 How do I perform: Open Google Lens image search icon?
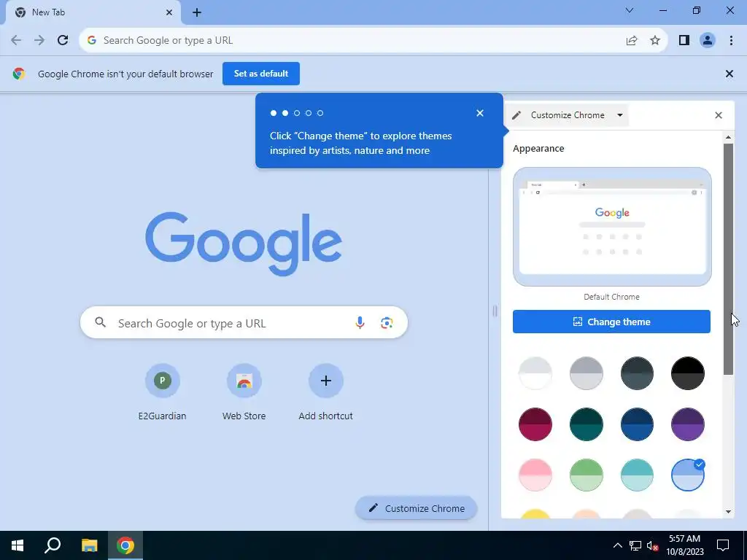387,323
